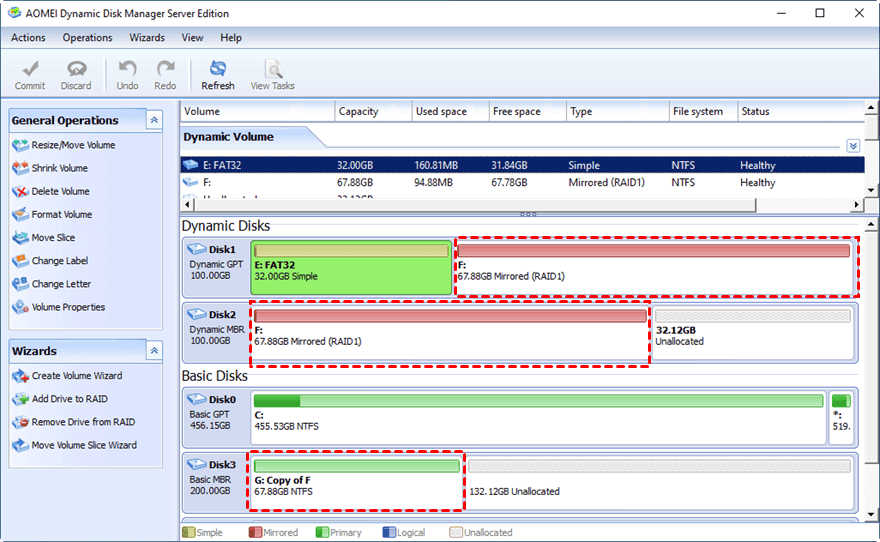Select 32.12GB unallocated space on Disk2
Image resolution: width=880 pixels, height=542 pixels.
pyautogui.click(x=753, y=333)
